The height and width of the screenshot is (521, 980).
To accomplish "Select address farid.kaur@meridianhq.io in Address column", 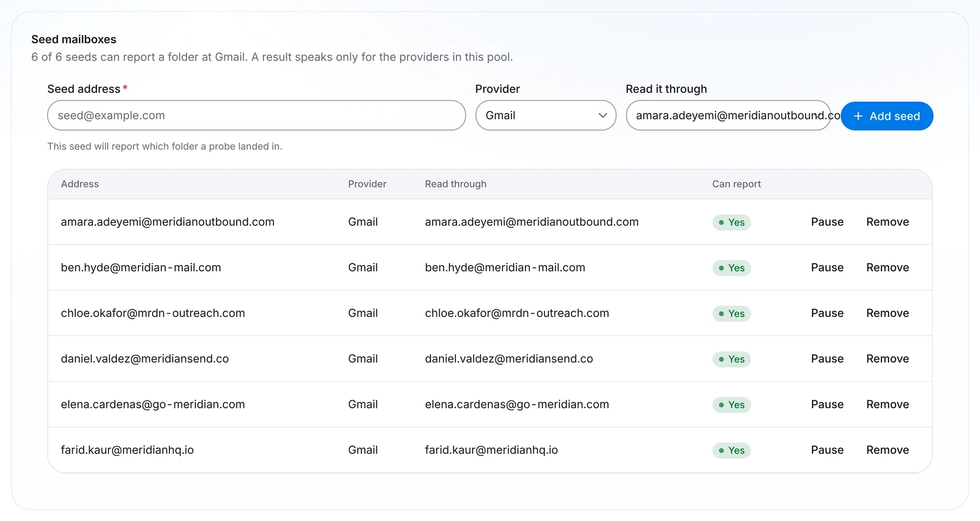I will pyautogui.click(x=127, y=450).
